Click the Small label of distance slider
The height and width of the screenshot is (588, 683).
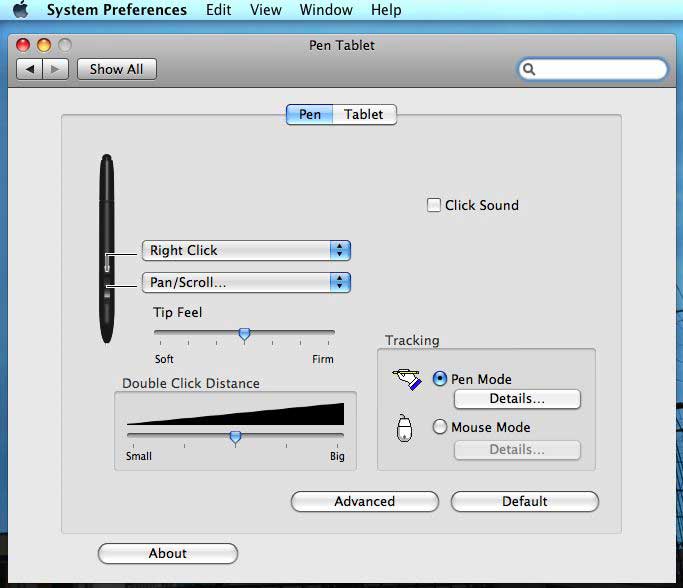139,456
